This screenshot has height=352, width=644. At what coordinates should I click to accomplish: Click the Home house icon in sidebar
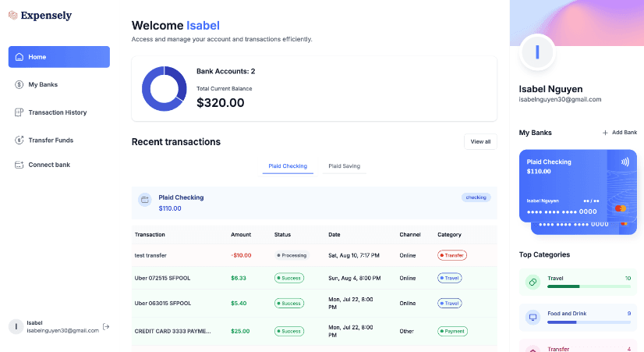19,57
